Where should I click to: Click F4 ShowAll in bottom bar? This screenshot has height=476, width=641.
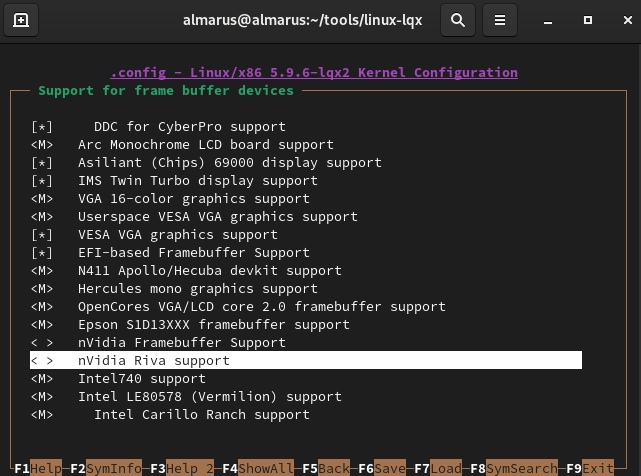coord(258,468)
